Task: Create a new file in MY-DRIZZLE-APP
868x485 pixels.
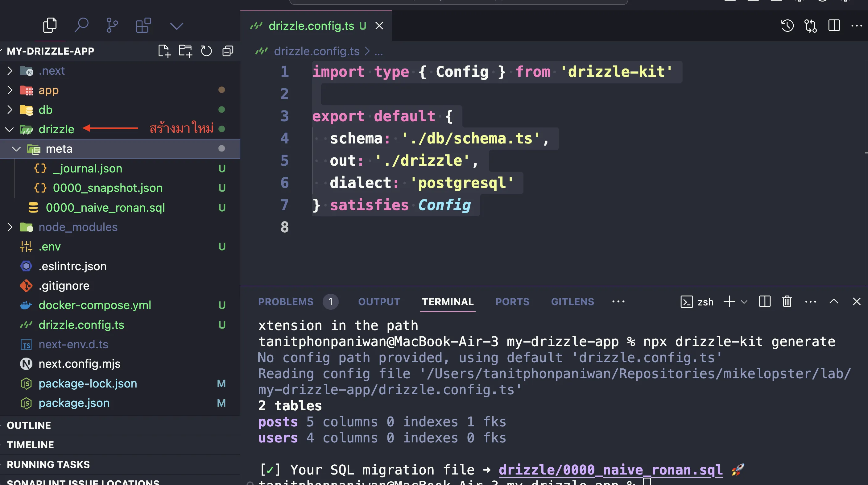Action: [164, 51]
